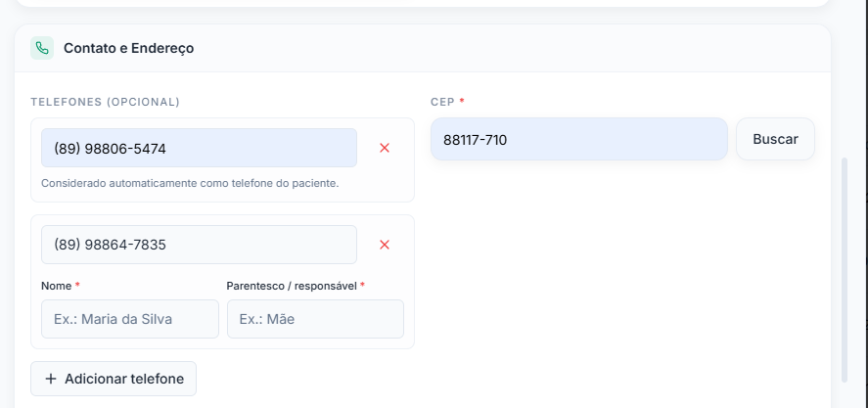Click the CEP field label

(x=443, y=102)
